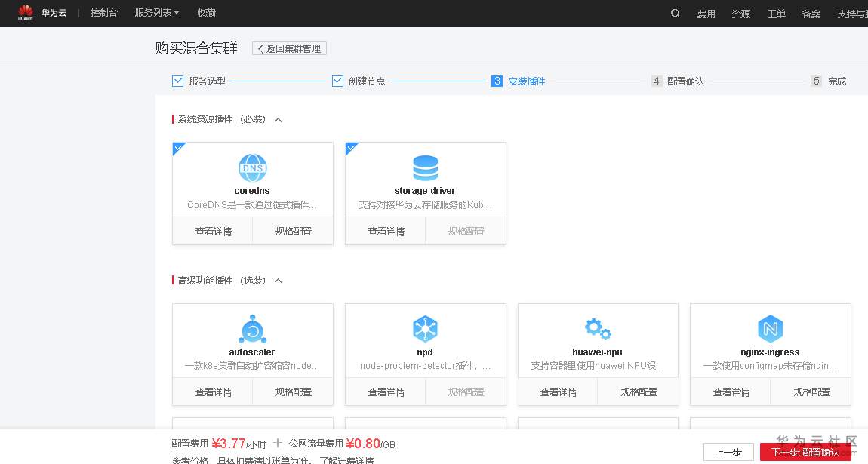Click 下一步:配置确认 button
Screen dimensions: 868x464
[x=805, y=453]
